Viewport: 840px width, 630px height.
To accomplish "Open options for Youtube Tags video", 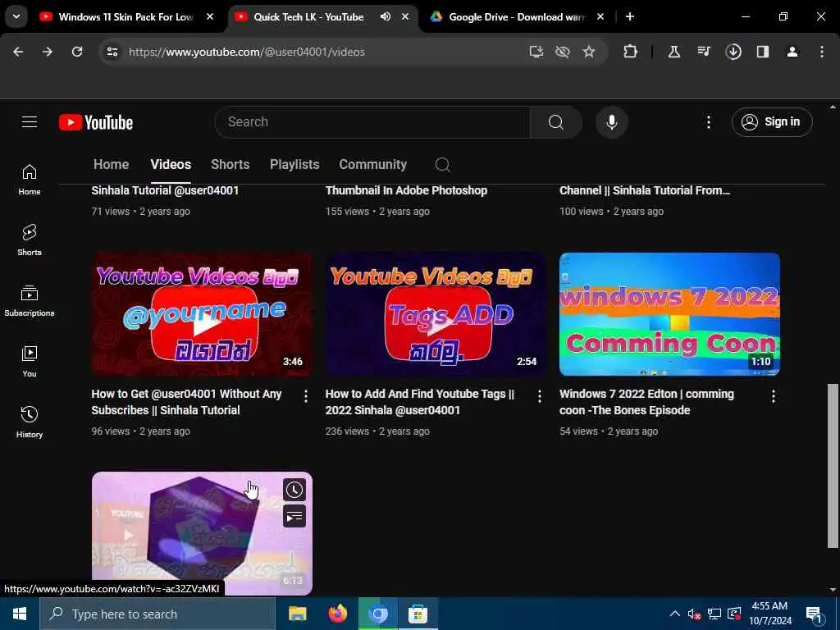I will 540,396.
